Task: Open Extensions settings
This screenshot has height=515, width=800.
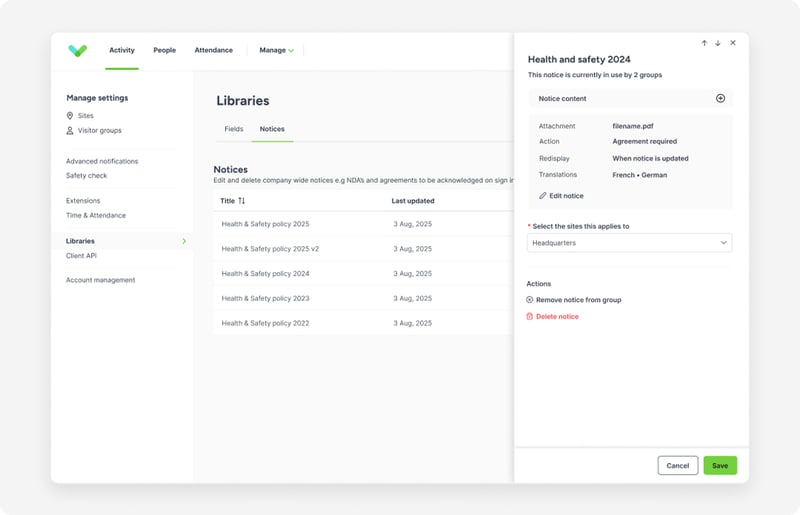Action: coord(83,201)
